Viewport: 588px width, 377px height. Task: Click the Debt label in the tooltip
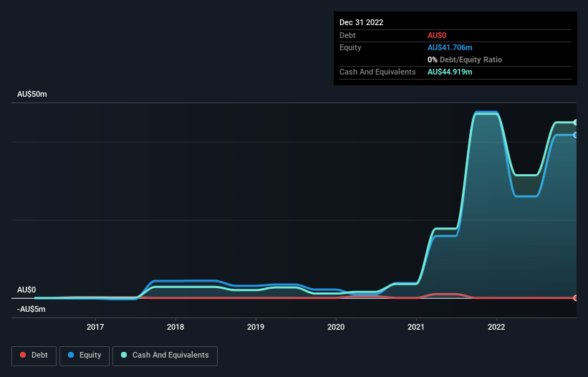[347, 35]
